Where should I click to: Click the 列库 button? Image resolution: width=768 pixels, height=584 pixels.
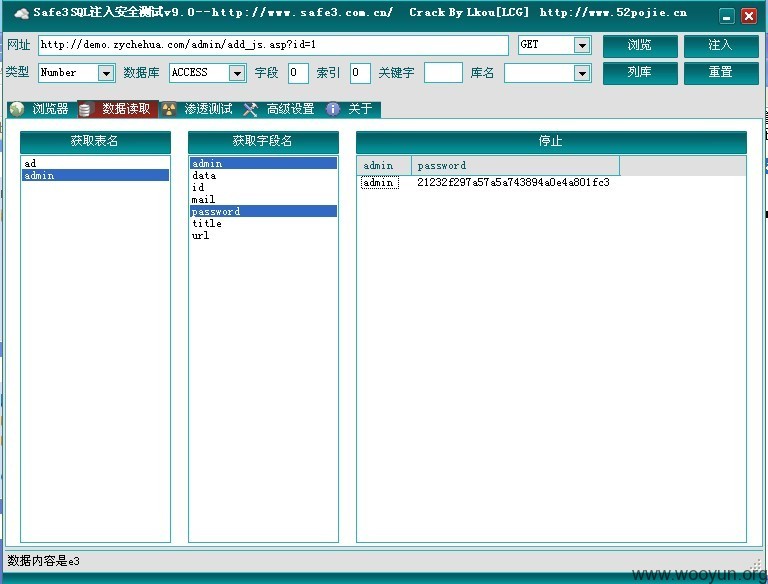click(640, 73)
